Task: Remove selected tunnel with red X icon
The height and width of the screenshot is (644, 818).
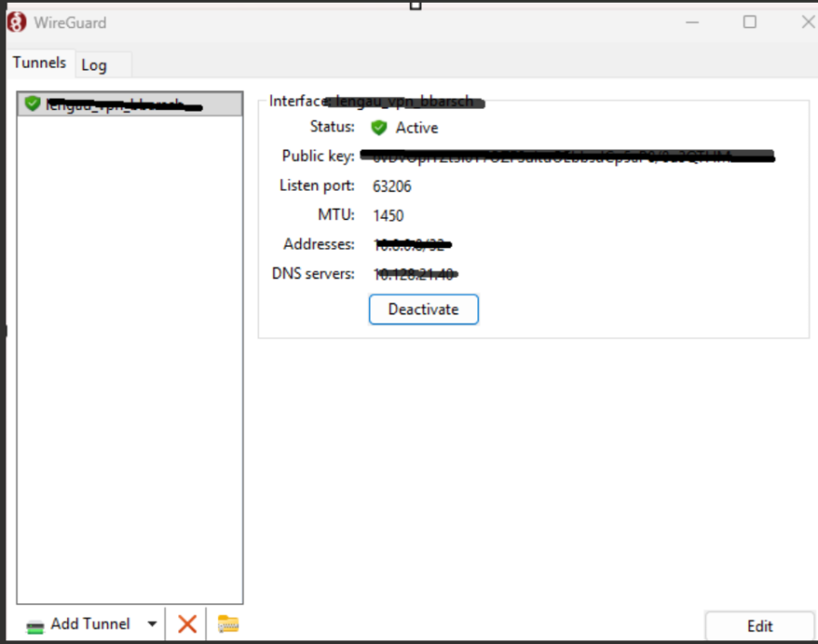Action: pos(186,624)
